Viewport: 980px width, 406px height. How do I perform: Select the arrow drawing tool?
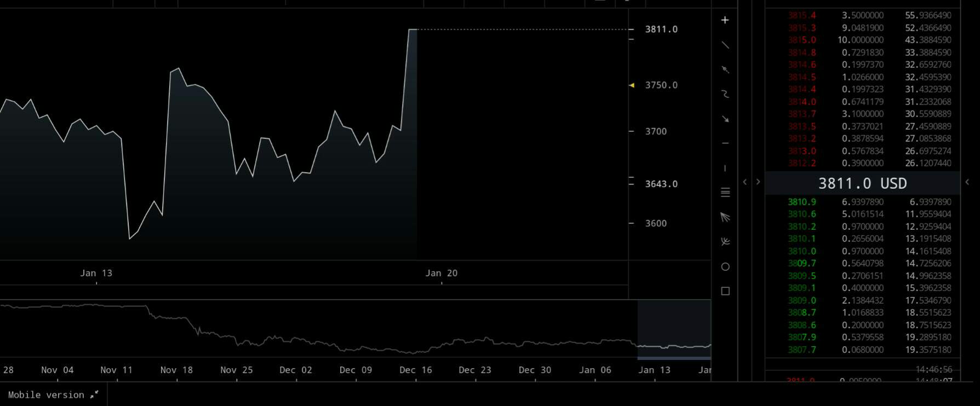pos(725,119)
